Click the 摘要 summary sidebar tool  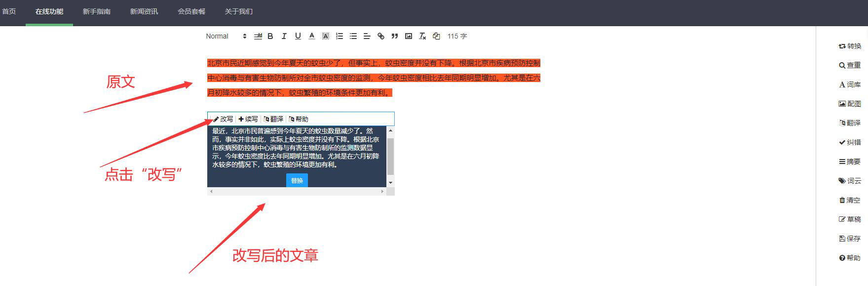[x=850, y=162]
